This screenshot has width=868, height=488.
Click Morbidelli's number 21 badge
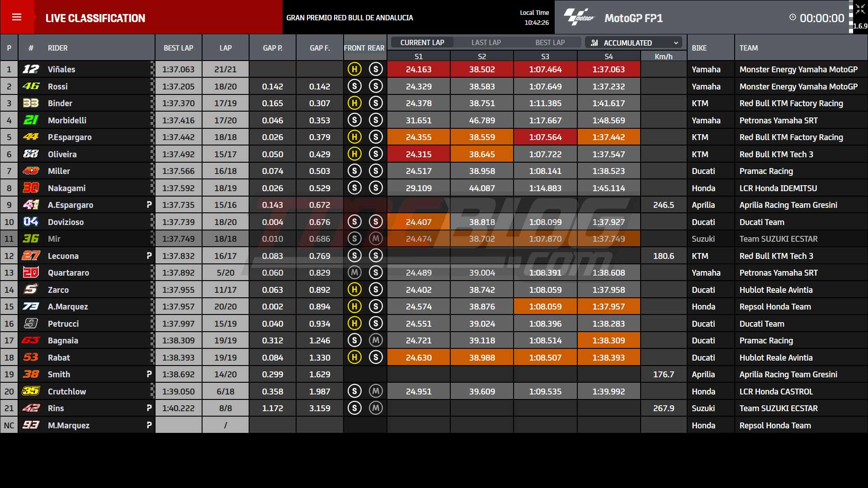[31, 120]
